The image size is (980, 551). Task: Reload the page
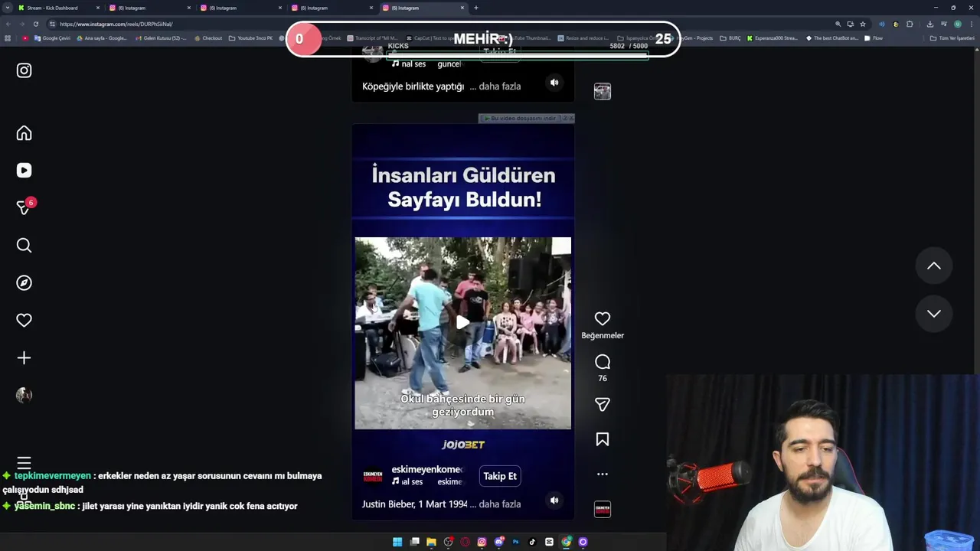click(x=38, y=24)
